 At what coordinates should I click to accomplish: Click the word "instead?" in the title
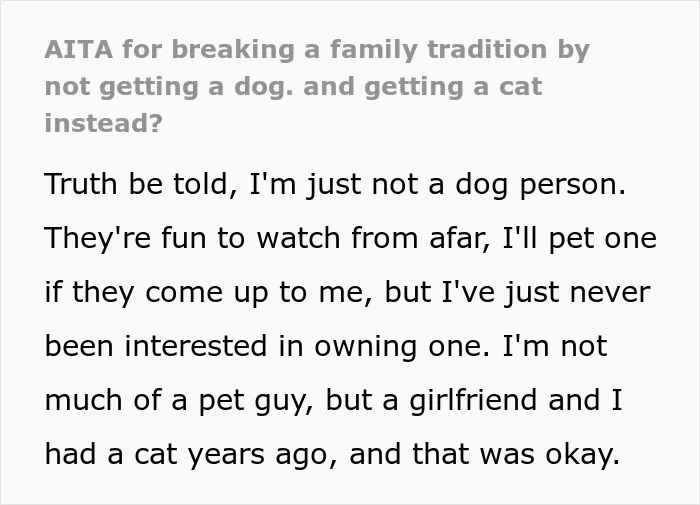tap(104, 123)
